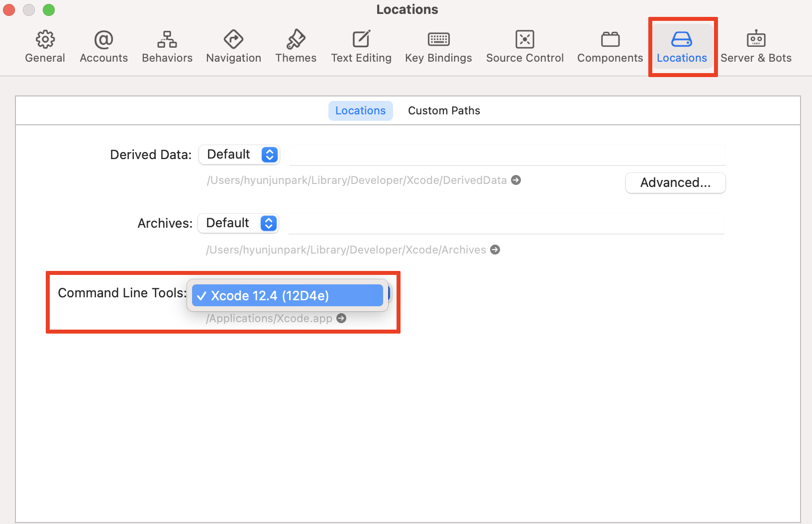Open the Behaviors preferences pane
This screenshot has width=812, height=524.
(167, 47)
